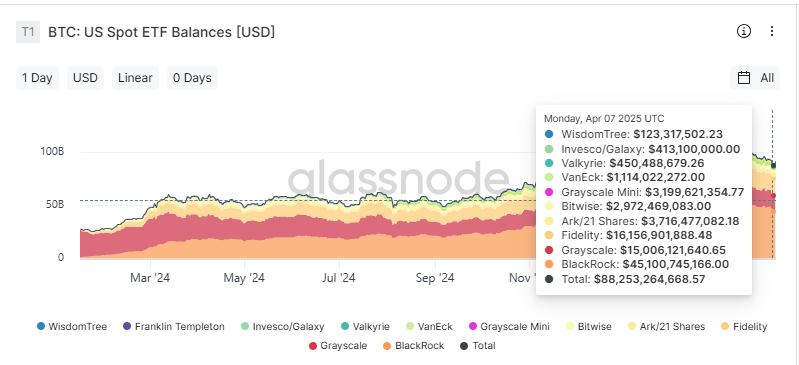The width and height of the screenshot is (799, 365).
Task: Toggle Ark/21 Shares series in the legend
Action: (666, 327)
